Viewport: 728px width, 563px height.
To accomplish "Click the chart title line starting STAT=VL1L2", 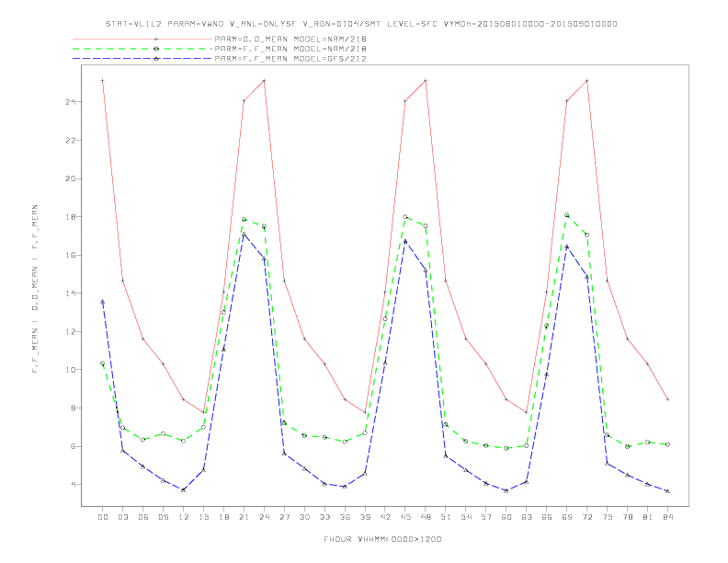I will (361, 24).
